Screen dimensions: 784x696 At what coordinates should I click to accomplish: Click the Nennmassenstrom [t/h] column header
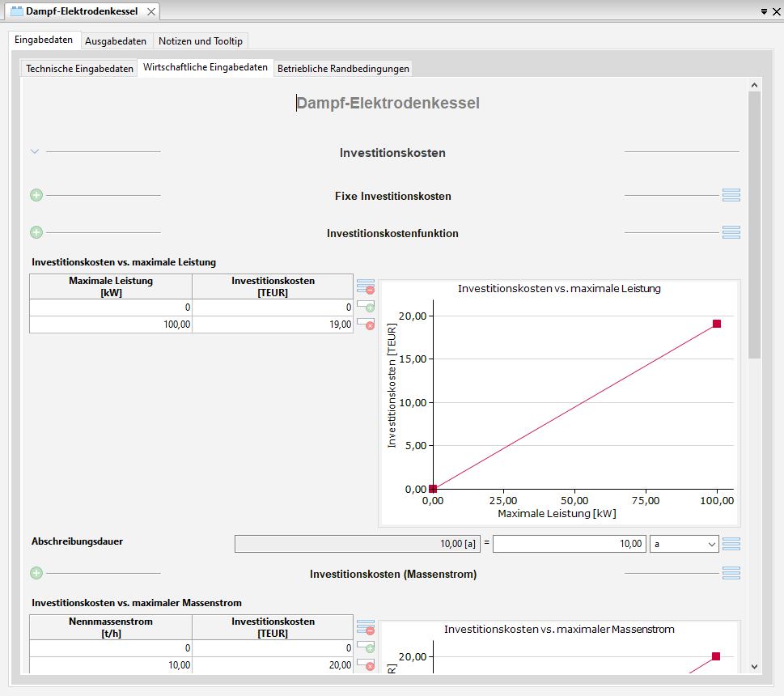(x=111, y=627)
